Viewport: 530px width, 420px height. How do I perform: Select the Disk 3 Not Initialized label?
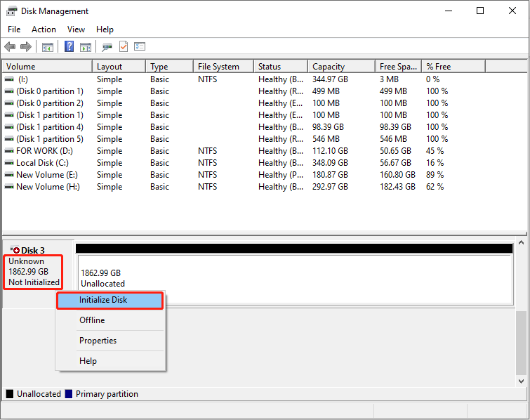point(34,282)
